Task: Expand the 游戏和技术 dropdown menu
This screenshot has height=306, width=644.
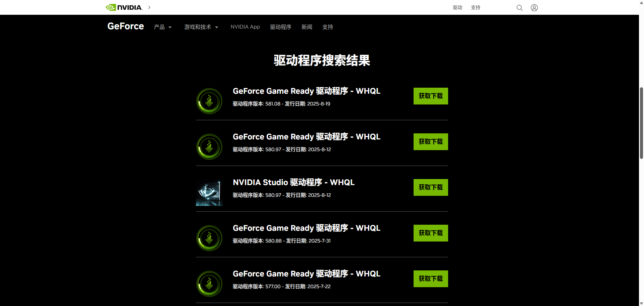Action: [201, 27]
